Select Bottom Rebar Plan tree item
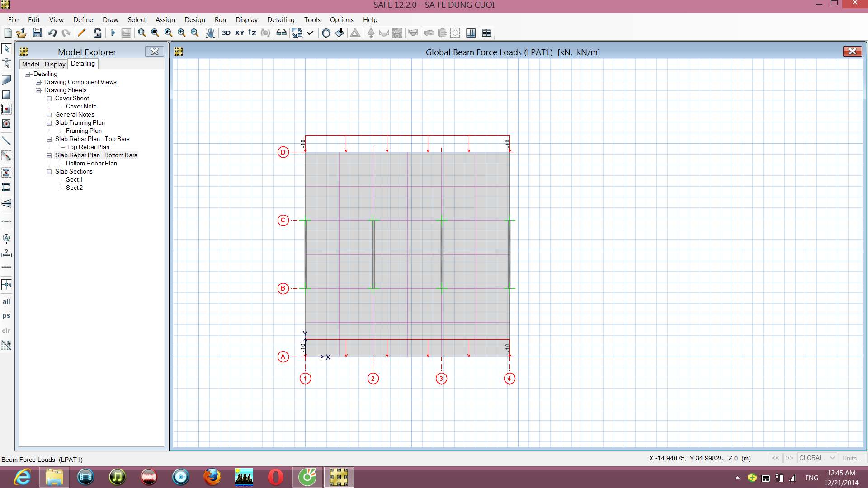Screen dimensions: 868x488 pos(91,164)
